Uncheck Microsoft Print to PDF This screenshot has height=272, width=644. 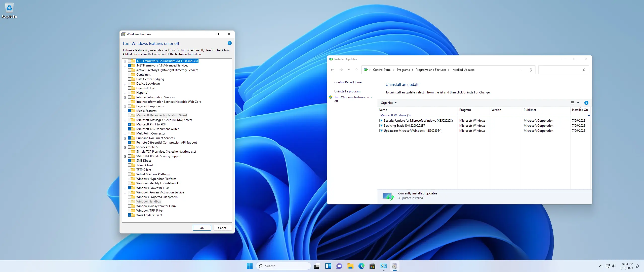click(x=129, y=124)
